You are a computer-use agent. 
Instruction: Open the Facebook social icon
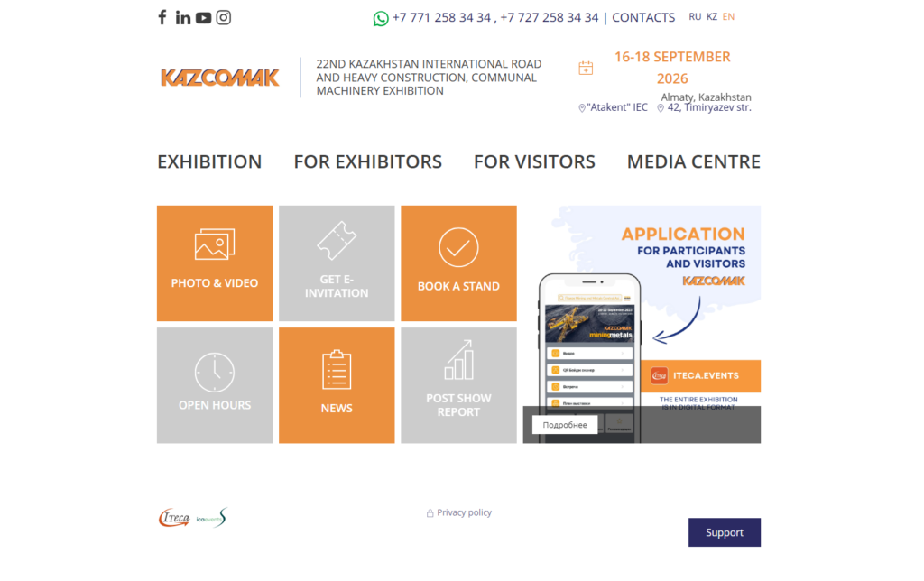pos(162,17)
